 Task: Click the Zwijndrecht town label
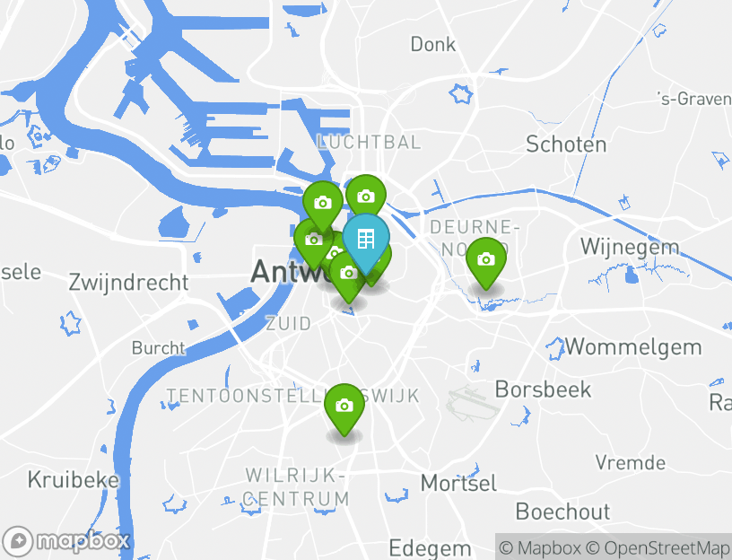click(128, 283)
